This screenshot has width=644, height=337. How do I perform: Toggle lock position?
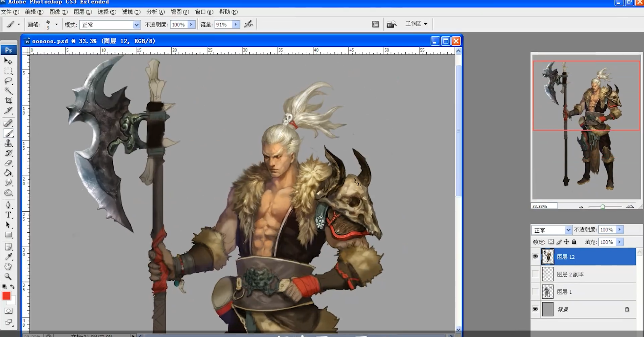pos(566,242)
